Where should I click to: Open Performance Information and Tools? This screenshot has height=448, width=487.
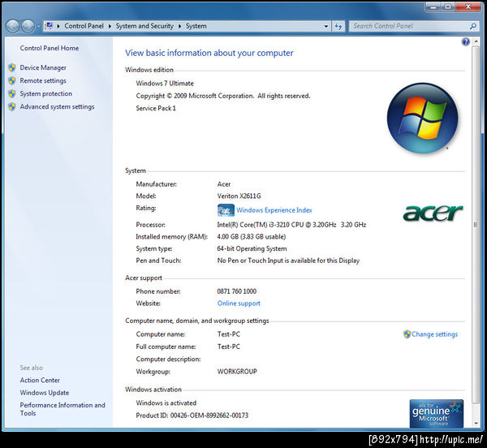[x=62, y=409]
